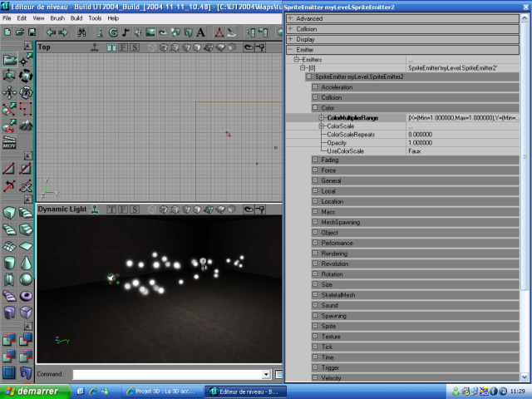Open the Tools menu

95,17
